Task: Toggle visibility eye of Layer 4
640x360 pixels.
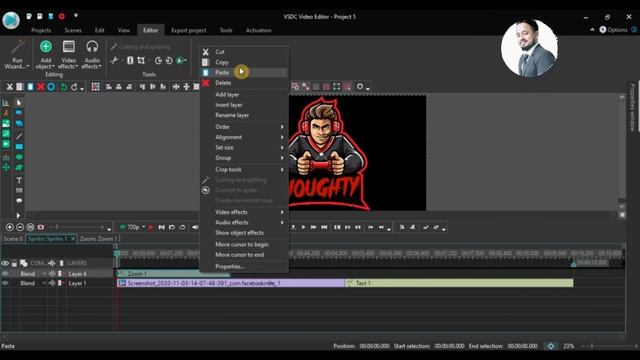Action: pyautogui.click(x=5, y=273)
